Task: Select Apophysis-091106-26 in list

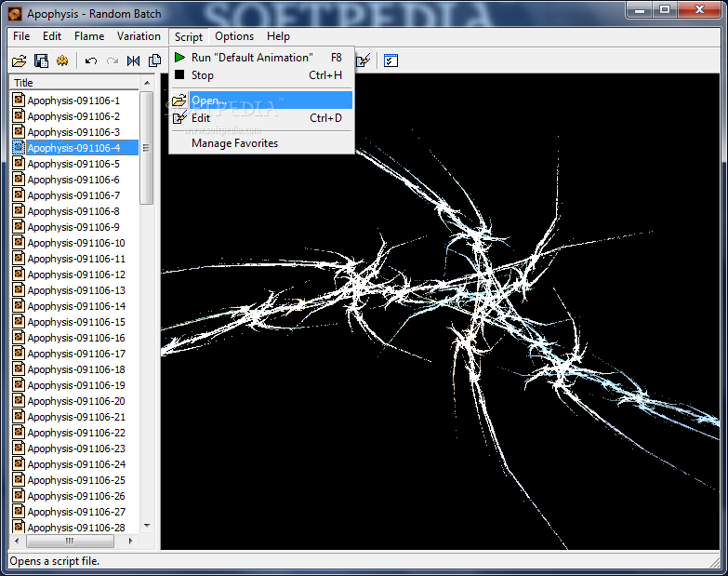Action: tap(76, 496)
